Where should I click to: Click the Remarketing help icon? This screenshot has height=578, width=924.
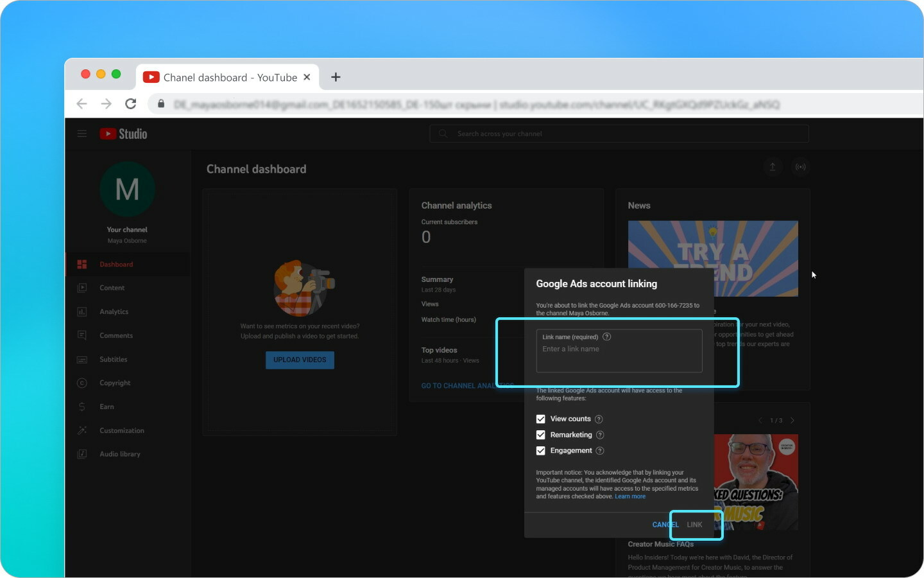pyautogui.click(x=600, y=435)
